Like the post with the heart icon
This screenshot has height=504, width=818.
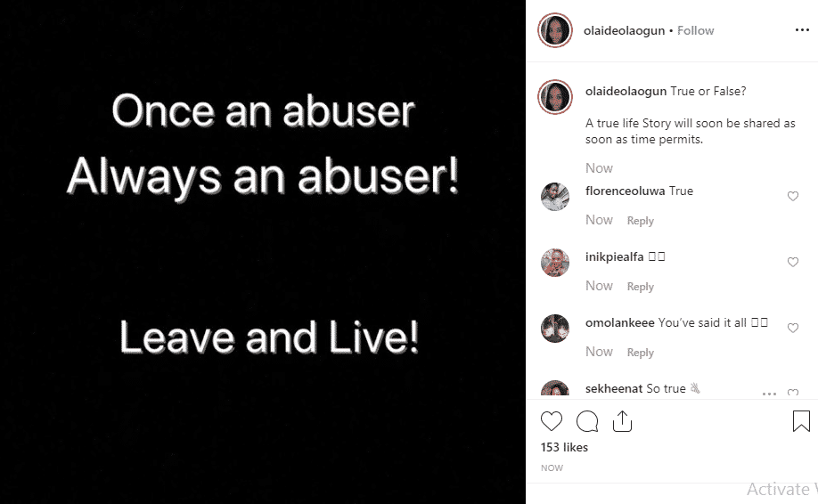(552, 421)
